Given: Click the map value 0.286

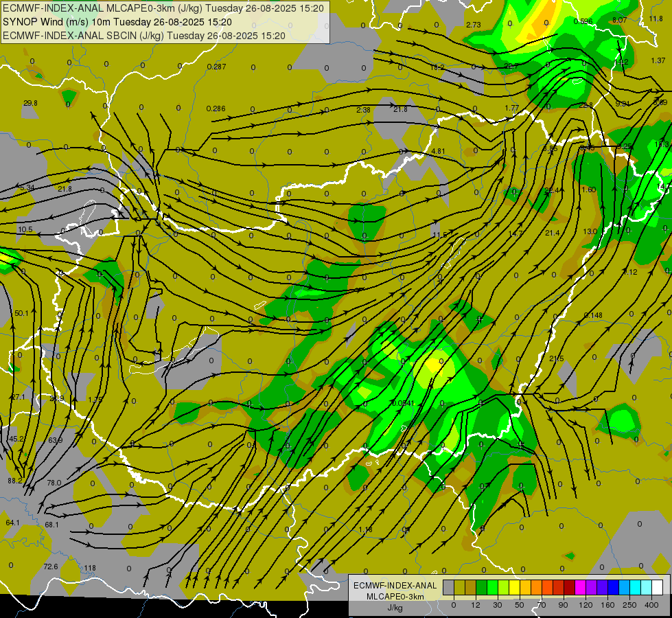Looking at the screenshot, I should click(x=216, y=109).
